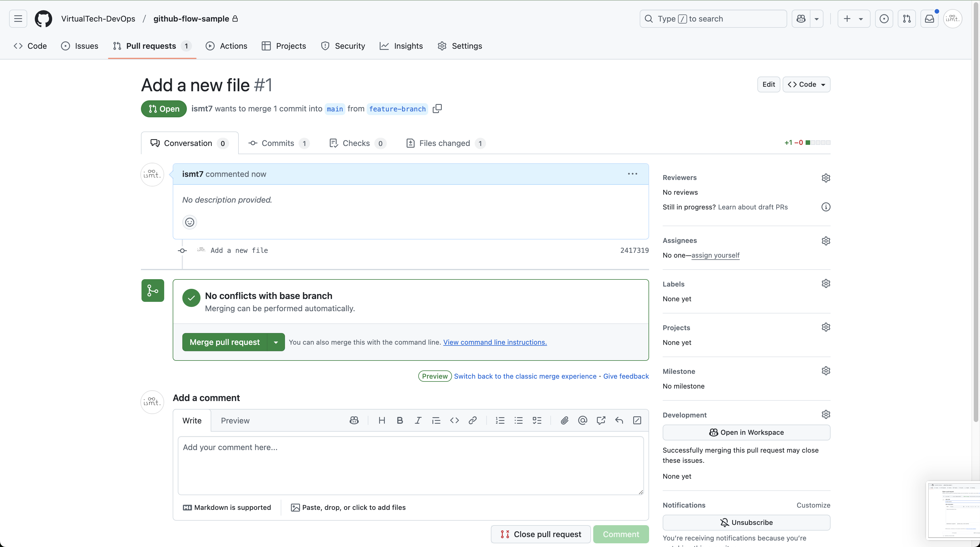
Task: Add an emoji reaction to the description
Action: (189, 222)
